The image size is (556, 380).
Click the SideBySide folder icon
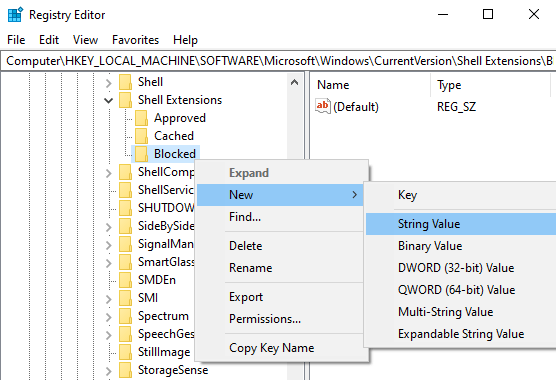click(125, 226)
